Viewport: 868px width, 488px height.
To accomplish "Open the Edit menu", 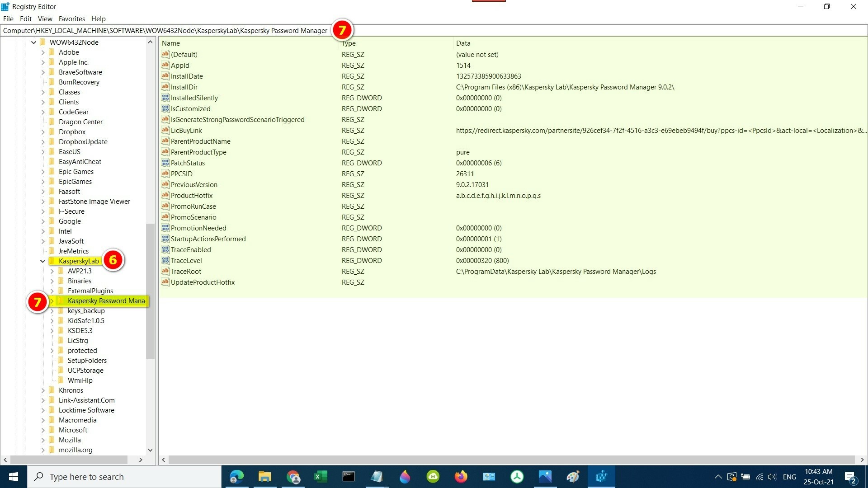I will point(25,19).
